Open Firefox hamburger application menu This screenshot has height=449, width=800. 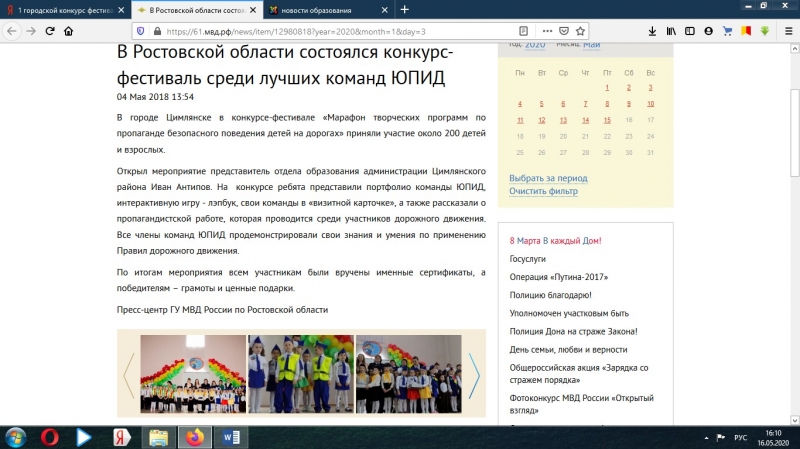click(788, 31)
